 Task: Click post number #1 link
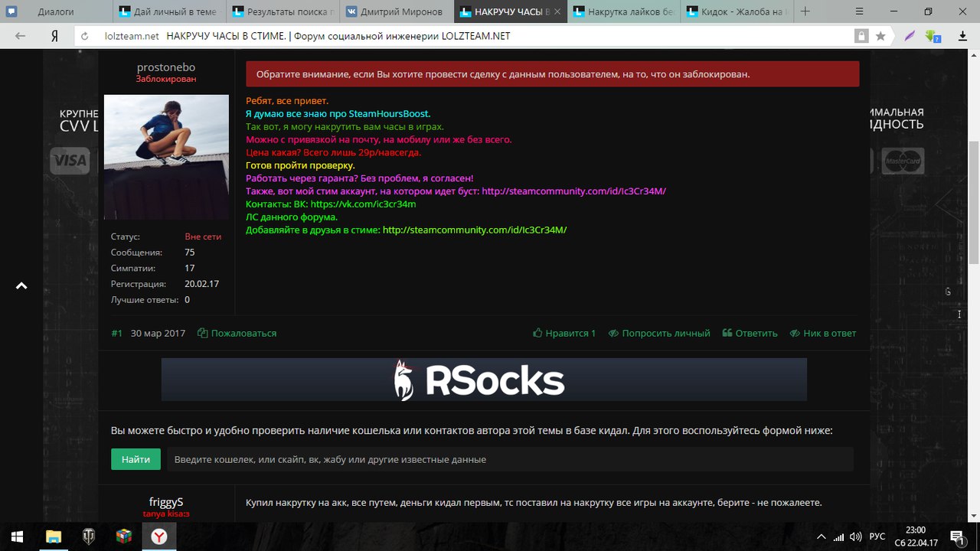pos(116,333)
